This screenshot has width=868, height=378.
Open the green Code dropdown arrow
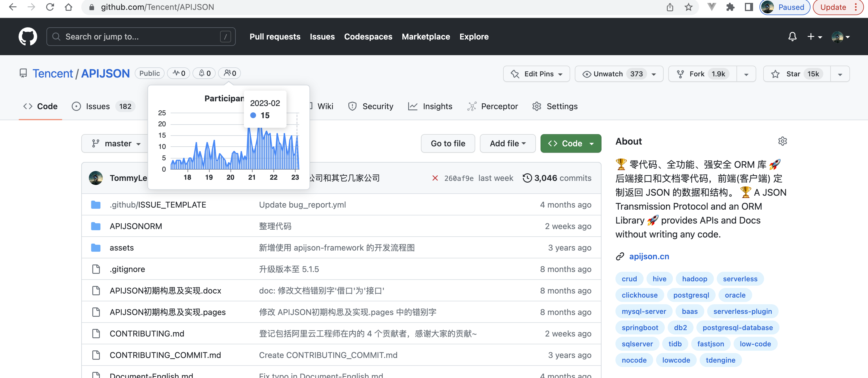point(591,143)
